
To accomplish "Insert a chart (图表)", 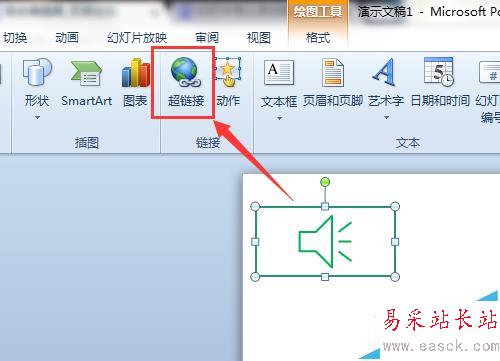I will point(135,83).
